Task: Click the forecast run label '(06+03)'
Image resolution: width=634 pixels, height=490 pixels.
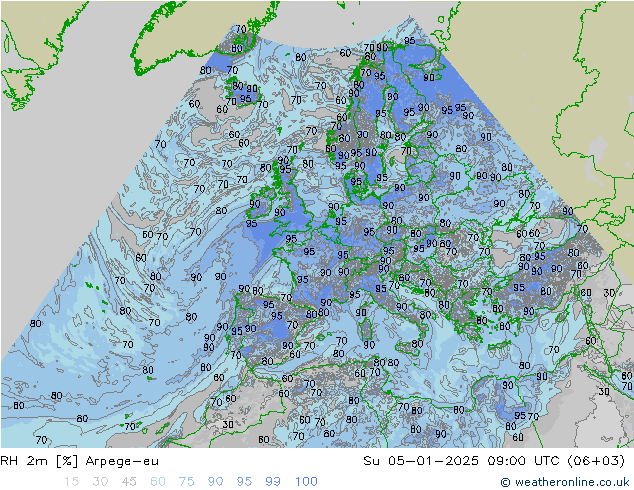Action: coord(596,460)
